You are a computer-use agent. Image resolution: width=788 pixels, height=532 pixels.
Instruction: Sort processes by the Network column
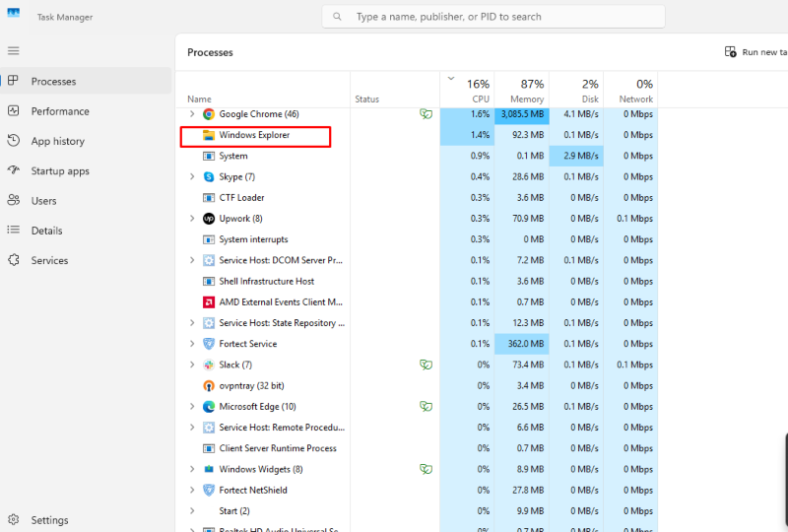[630, 90]
